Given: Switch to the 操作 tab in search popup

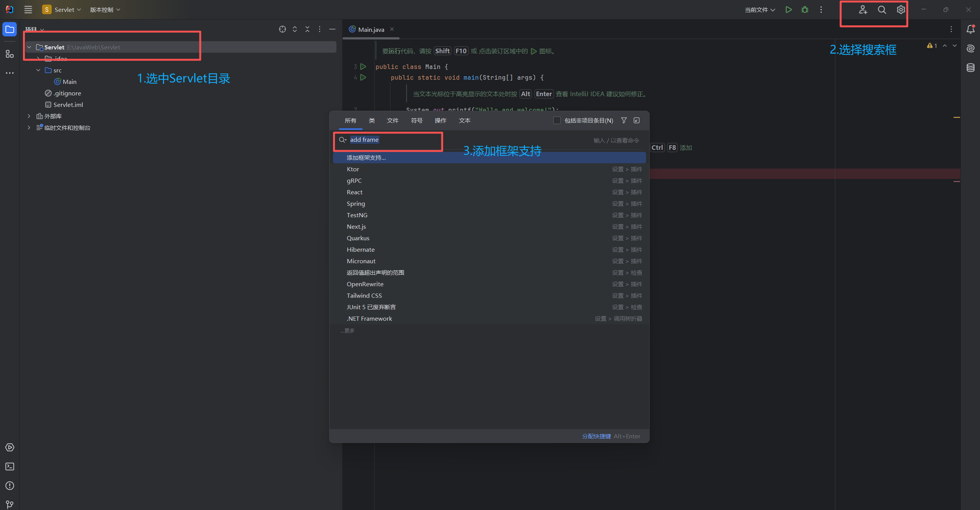Looking at the screenshot, I should 440,120.
